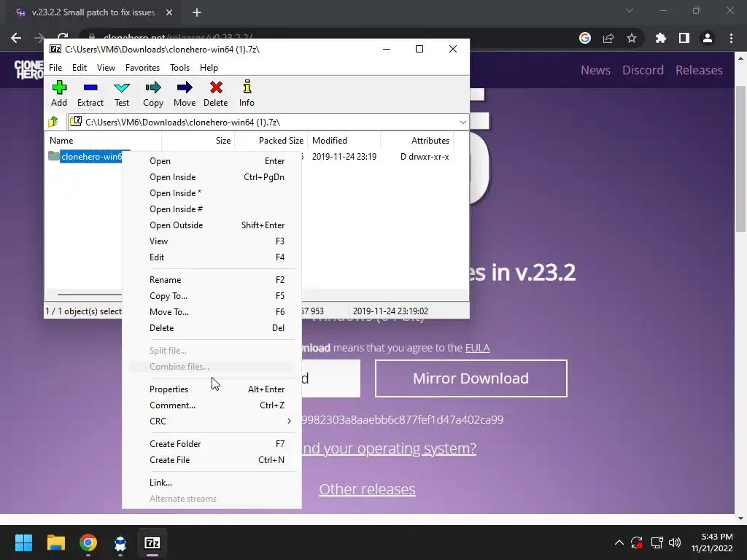Sort by Packed Size column header
Viewport: 747px width, 560px height.
pyautogui.click(x=271, y=141)
